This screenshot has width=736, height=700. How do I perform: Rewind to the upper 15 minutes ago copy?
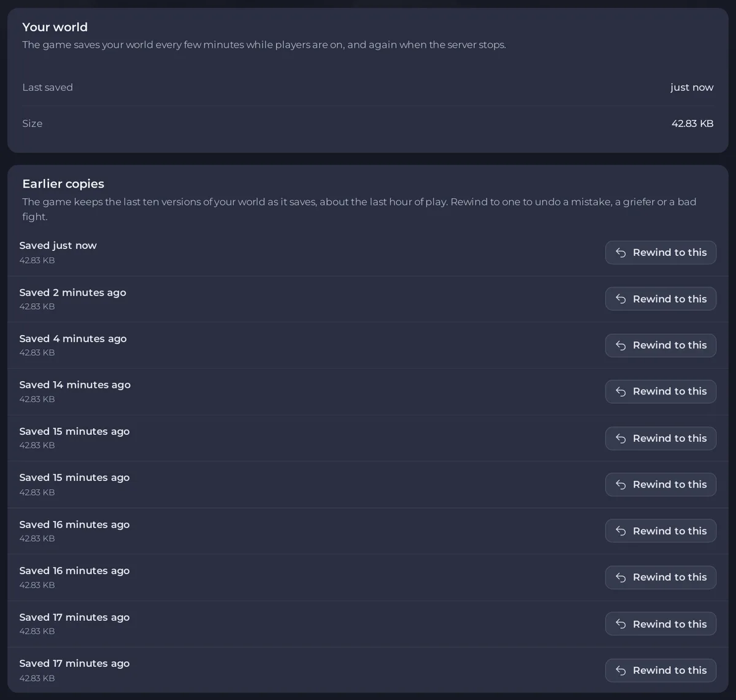(x=661, y=438)
